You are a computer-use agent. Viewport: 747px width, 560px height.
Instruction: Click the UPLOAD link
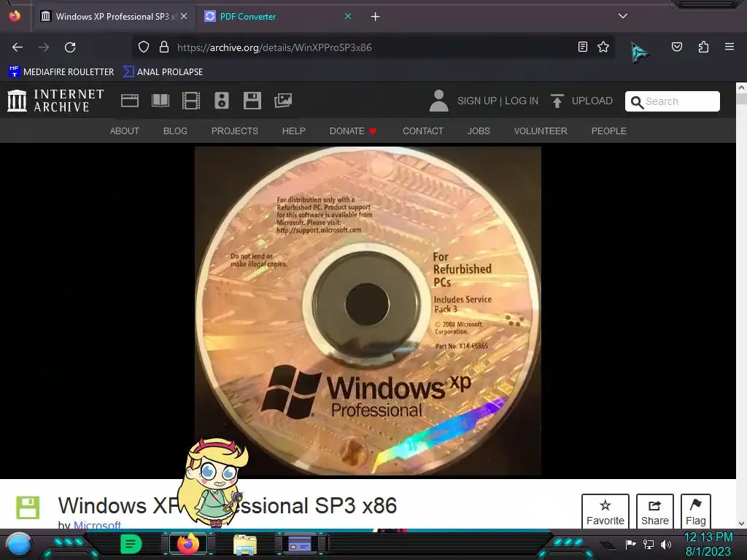[x=592, y=101]
